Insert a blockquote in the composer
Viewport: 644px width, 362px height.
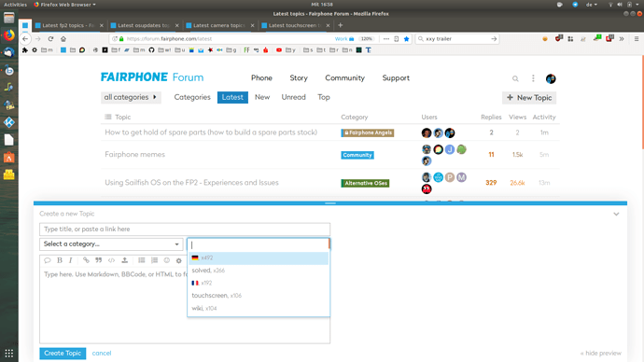[99, 260]
